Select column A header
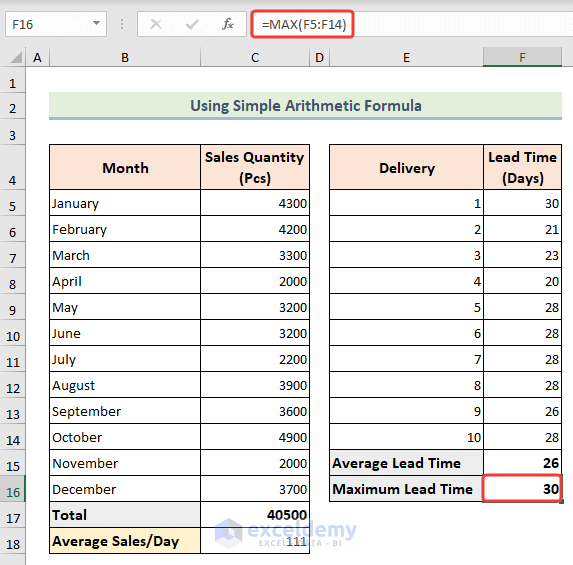This screenshot has width=573, height=565. coord(37,57)
